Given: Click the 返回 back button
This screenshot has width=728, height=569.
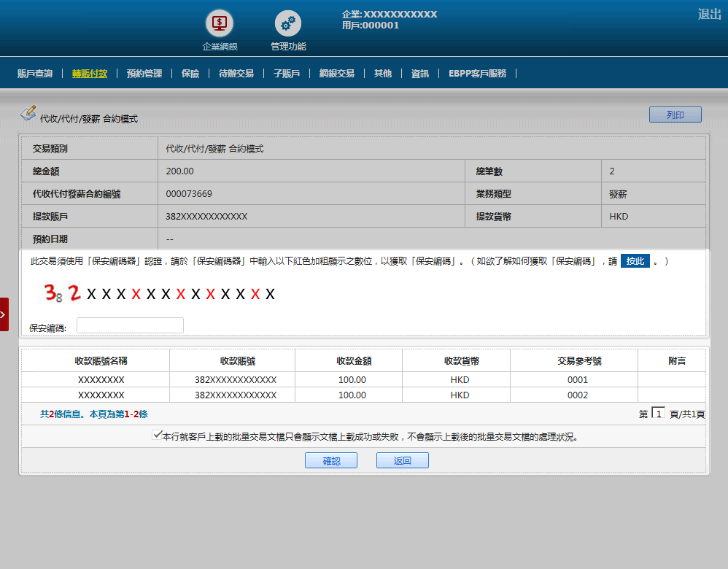Looking at the screenshot, I should (x=402, y=460).
